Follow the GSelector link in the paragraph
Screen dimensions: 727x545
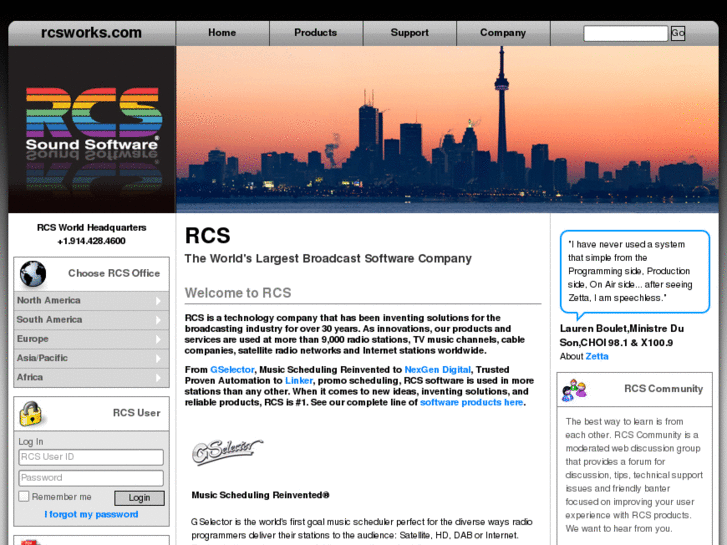pos(232,370)
